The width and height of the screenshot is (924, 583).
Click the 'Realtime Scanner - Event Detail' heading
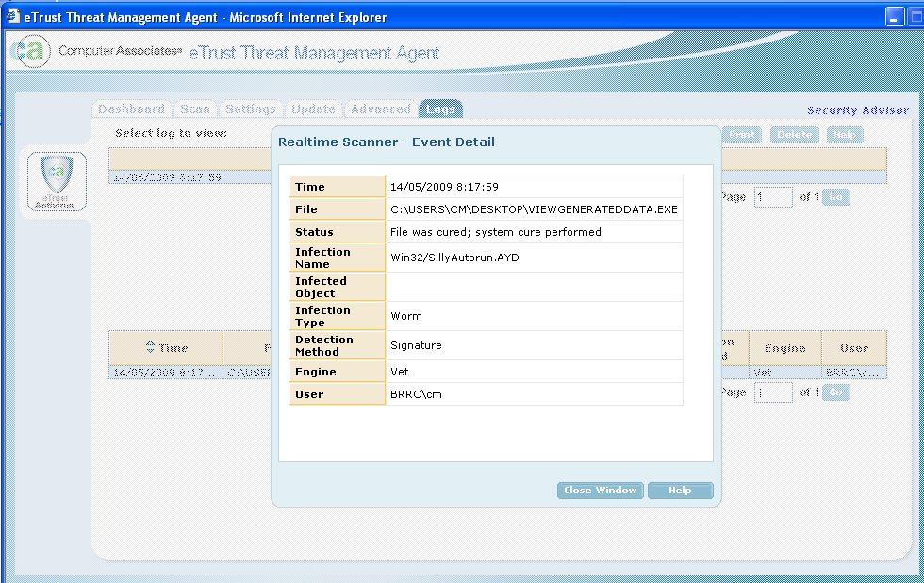(x=387, y=142)
